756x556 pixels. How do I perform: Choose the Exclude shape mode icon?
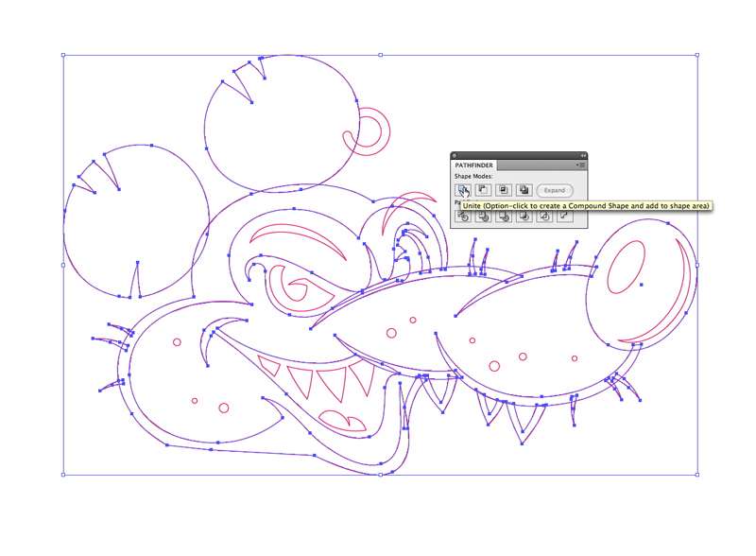[524, 190]
